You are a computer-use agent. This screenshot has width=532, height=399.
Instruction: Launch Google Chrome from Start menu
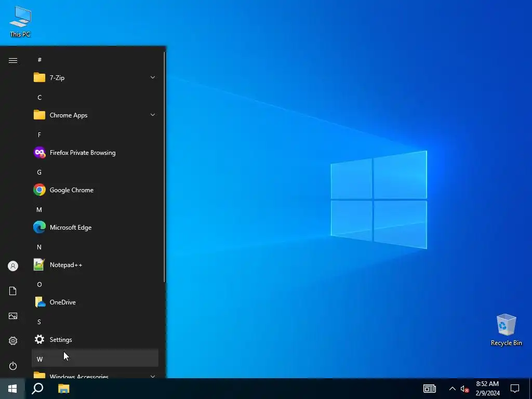pos(95,190)
